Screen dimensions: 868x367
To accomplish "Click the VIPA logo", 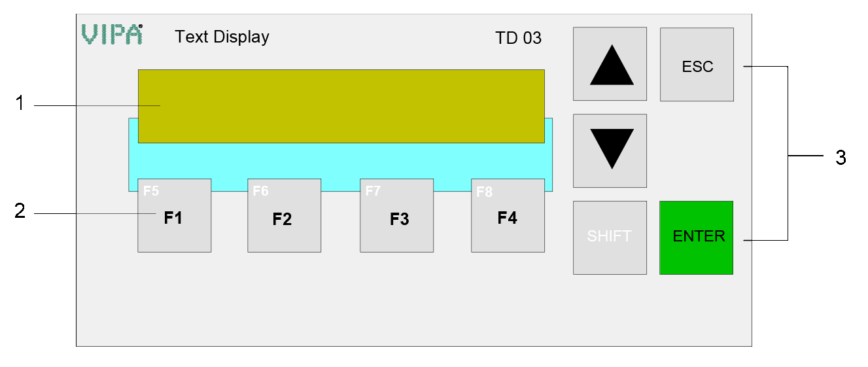I will pos(112,34).
